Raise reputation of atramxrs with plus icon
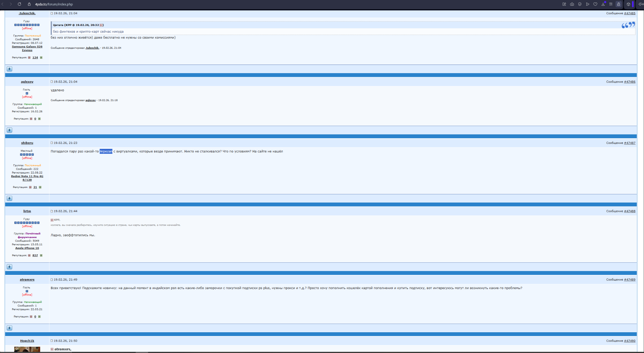 tap(39, 316)
